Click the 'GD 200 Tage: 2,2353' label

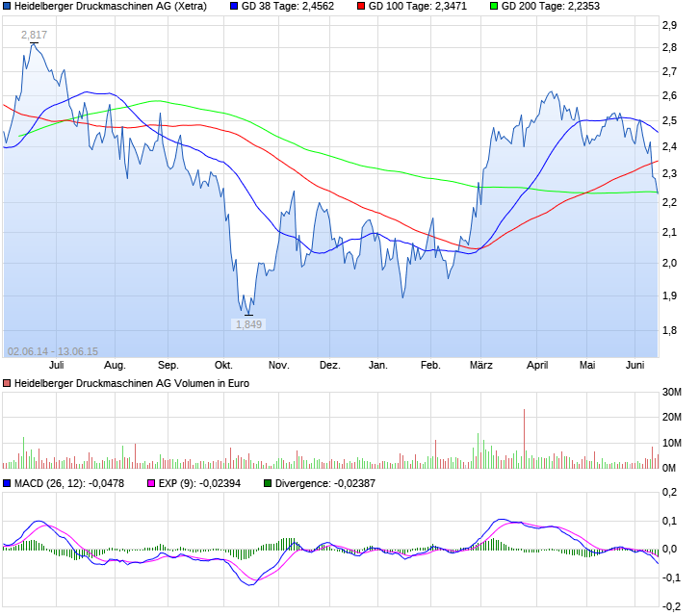tap(551, 6)
